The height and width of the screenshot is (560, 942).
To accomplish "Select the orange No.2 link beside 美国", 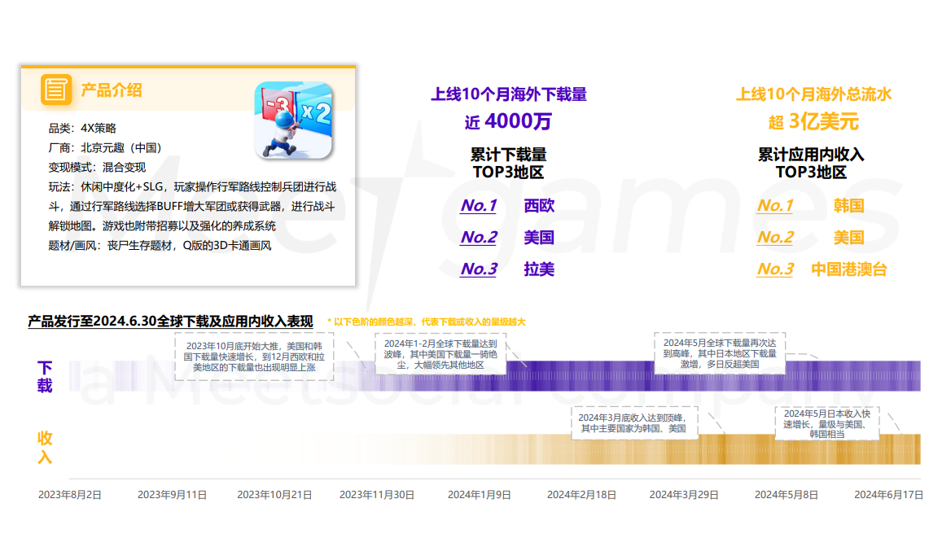I will coord(775,238).
